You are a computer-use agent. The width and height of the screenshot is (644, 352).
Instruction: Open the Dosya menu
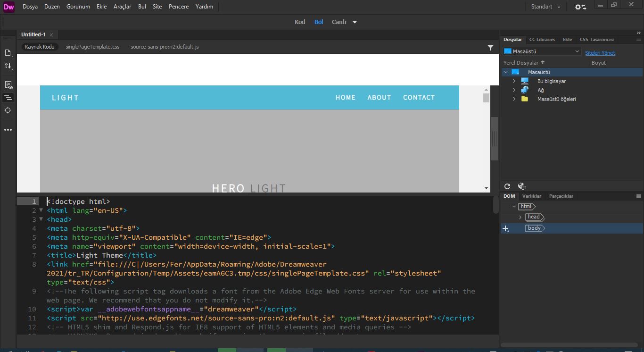(x=30, y=7)
